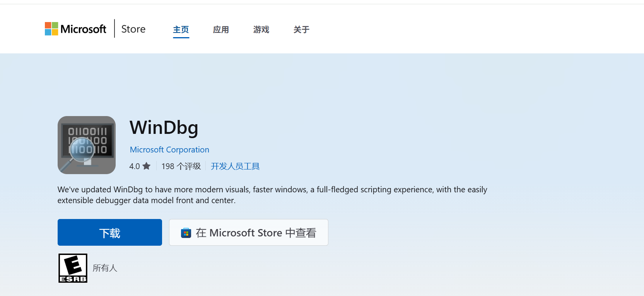Open the 关于 menu item
The image size is (644, 296).
click(301, 29)
